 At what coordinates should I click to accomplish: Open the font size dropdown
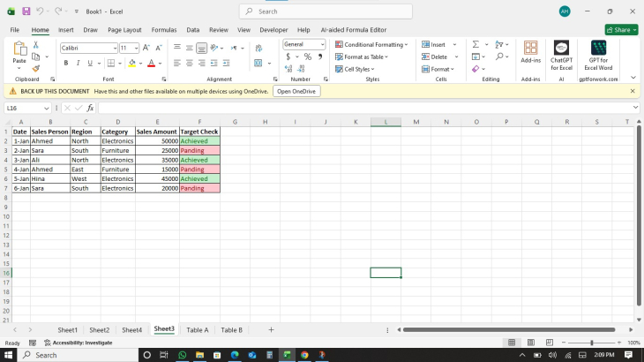[x=136, y=48]
